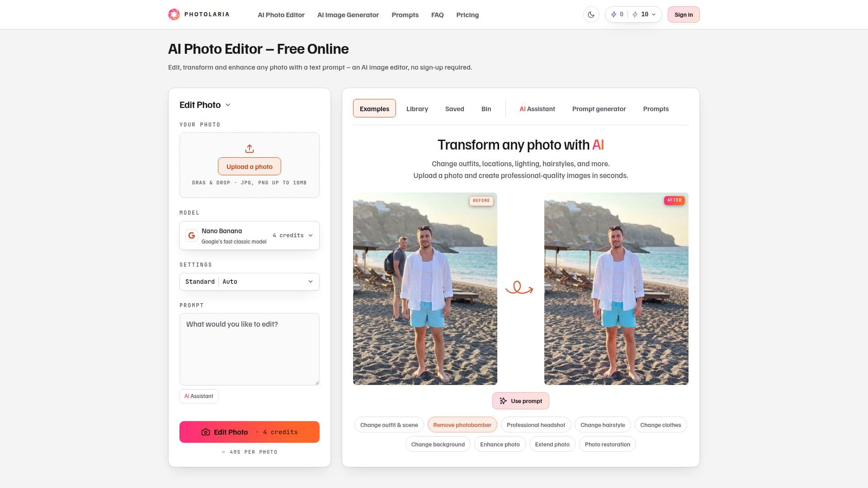Open the Edit Photo mode dropdown
Viewport: 868px width, 488px height.
click(x=205, y=105)
